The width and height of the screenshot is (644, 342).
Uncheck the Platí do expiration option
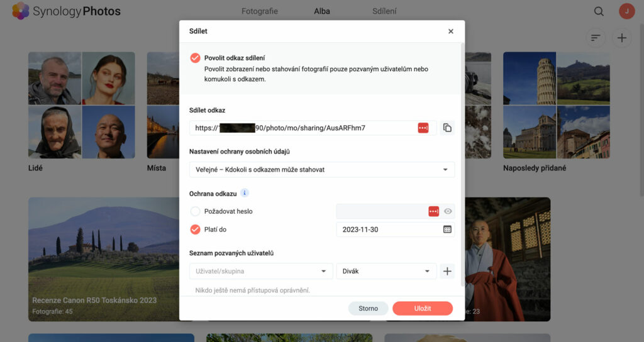tap(195, 229)
